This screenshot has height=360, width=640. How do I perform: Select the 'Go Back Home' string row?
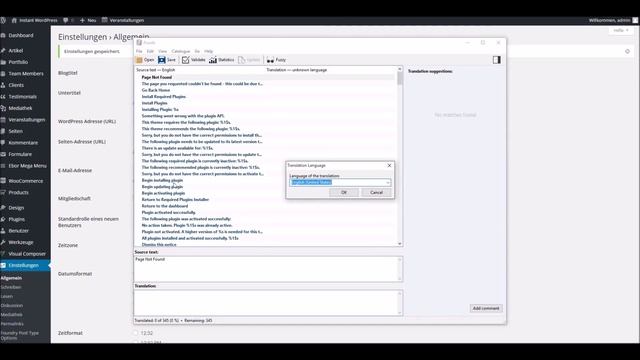click(x=265, y=90)
